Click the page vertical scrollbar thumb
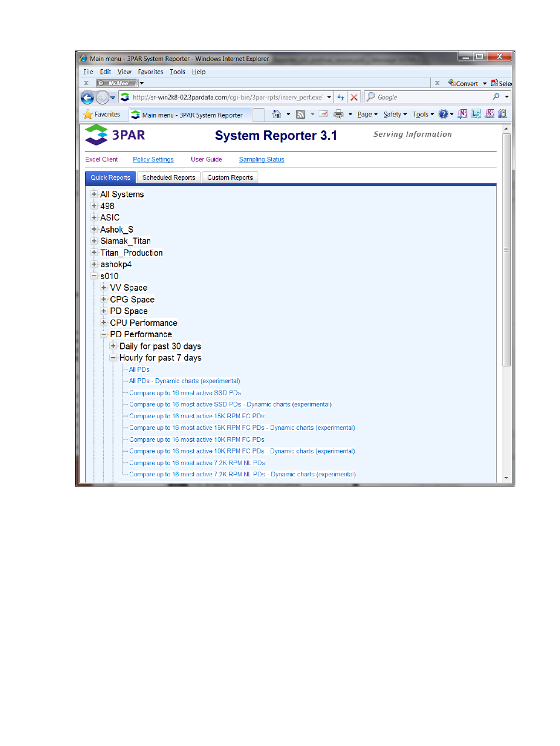The image size is (560, 746). (x=506, y=250)
